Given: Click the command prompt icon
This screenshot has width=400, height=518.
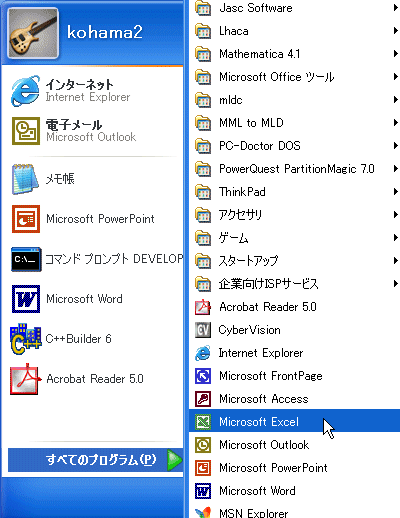Looking at the screenshot, I should pyautogui.click(x=26, y=259).
